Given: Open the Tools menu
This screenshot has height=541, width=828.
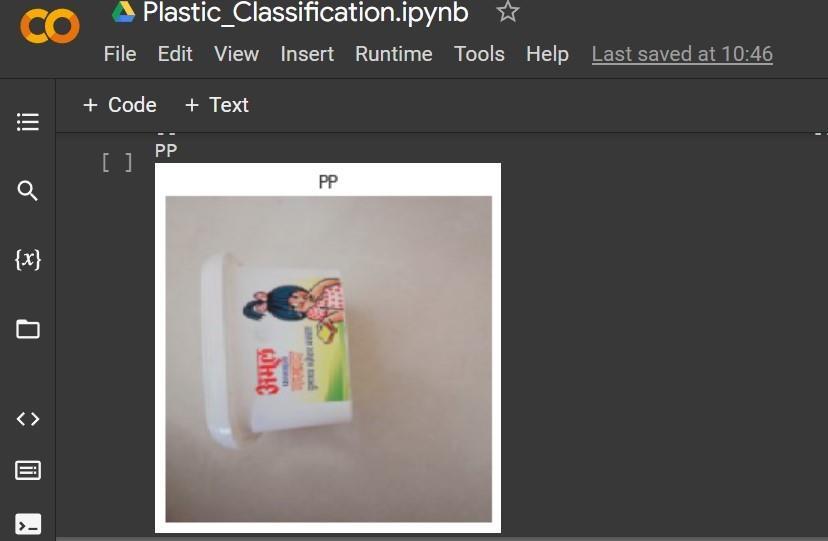Looking at the screenshot, I should tap(479, 54).
